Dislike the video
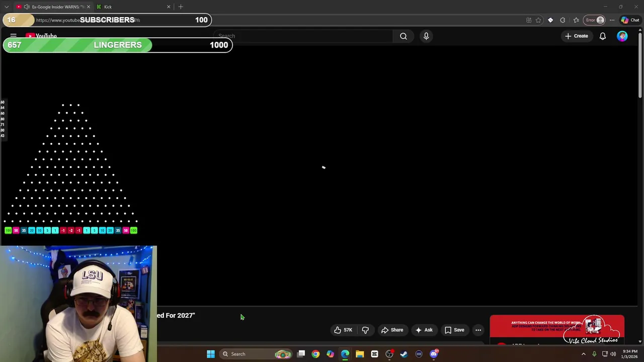The width and height of the screenshot is (644, 362). point(365,330)
